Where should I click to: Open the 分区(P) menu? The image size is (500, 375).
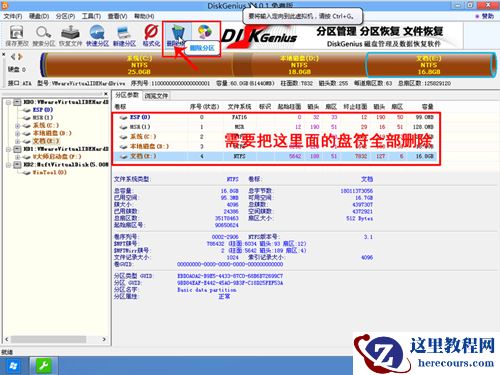(65, 16)
